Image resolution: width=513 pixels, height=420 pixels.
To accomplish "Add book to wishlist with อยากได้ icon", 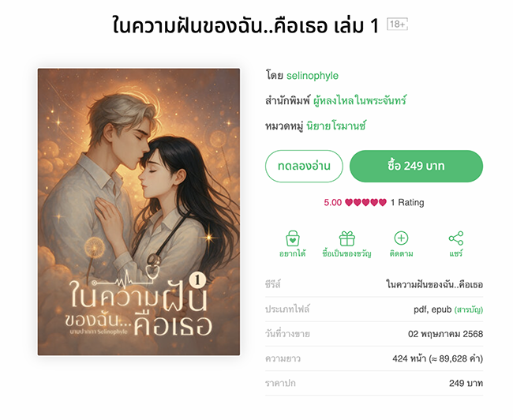I will coord(293,238).
